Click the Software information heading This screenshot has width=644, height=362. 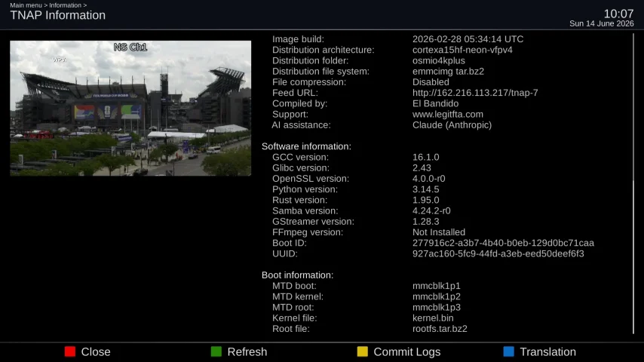click(306, 146)
